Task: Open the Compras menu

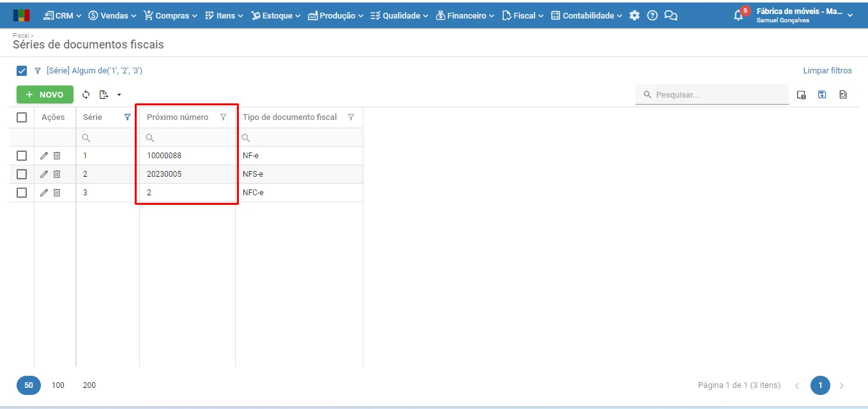Action: (x=171, y=15)
